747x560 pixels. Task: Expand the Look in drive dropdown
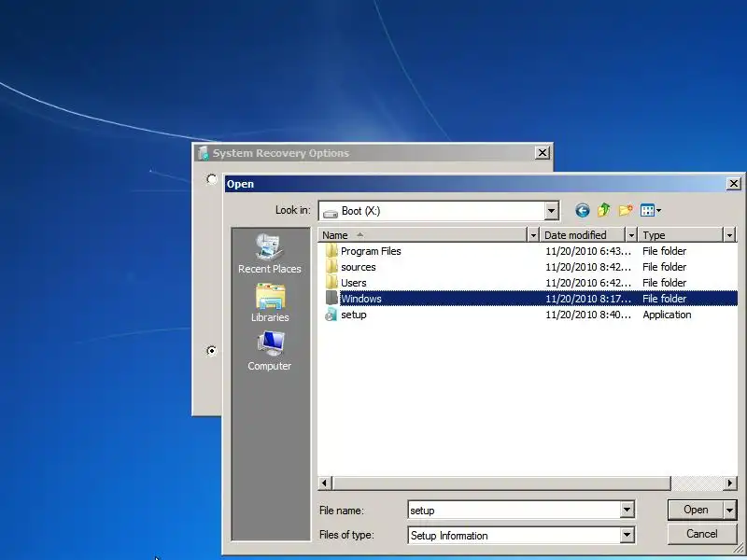[551, 211]
